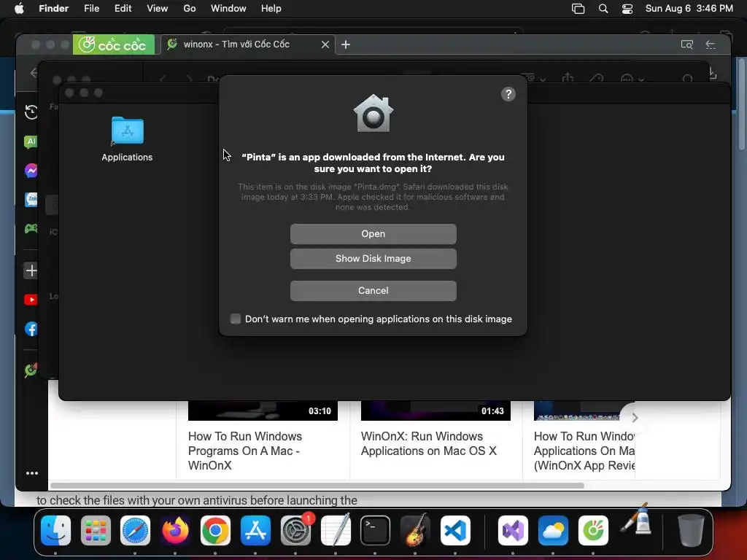747x560 pixels.
Task: Open AI chat in Cốc Cốc sidebar
Action: click(x=31, y=141)
